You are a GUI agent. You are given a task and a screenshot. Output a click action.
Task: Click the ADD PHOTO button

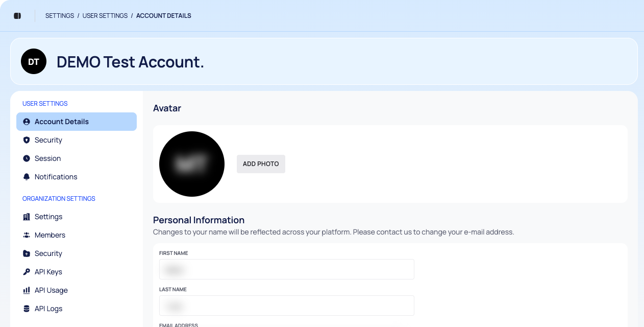[261, 164]
